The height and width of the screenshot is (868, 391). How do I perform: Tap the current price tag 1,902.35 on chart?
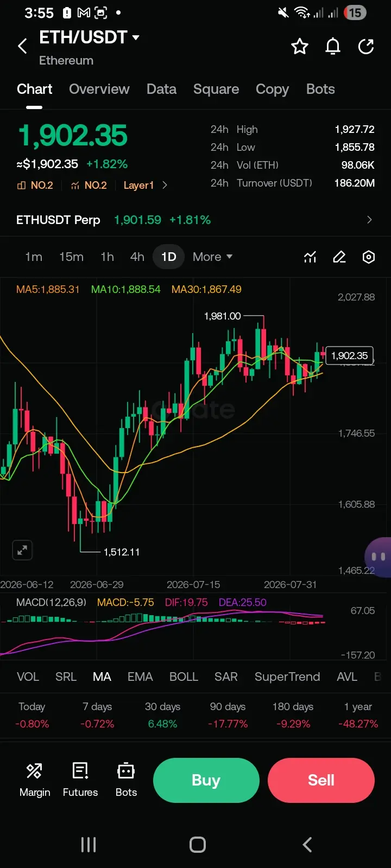point(350,356)
